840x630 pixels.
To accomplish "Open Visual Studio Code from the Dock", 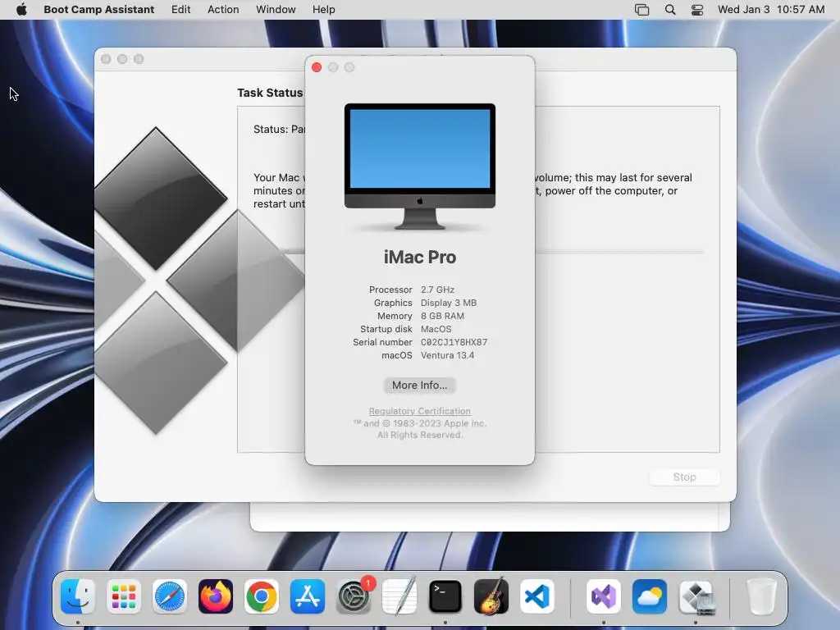I will (x=537, y=596).
